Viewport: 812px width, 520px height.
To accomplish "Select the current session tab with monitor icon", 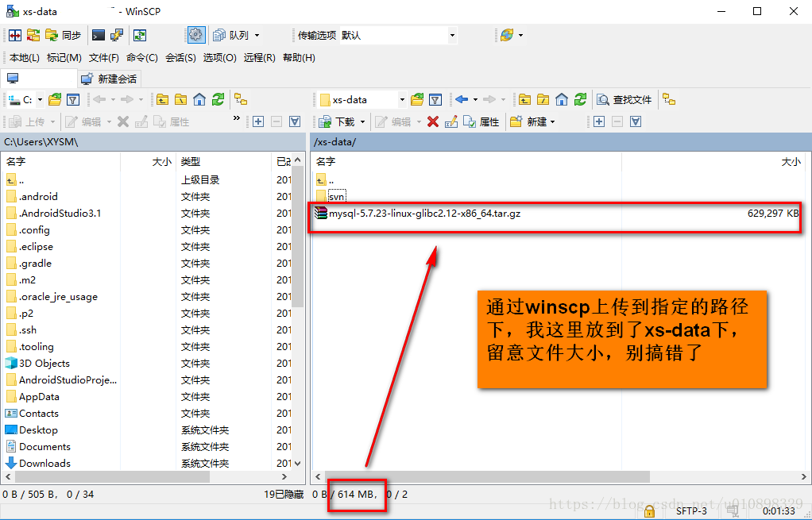I will [39, 79].
